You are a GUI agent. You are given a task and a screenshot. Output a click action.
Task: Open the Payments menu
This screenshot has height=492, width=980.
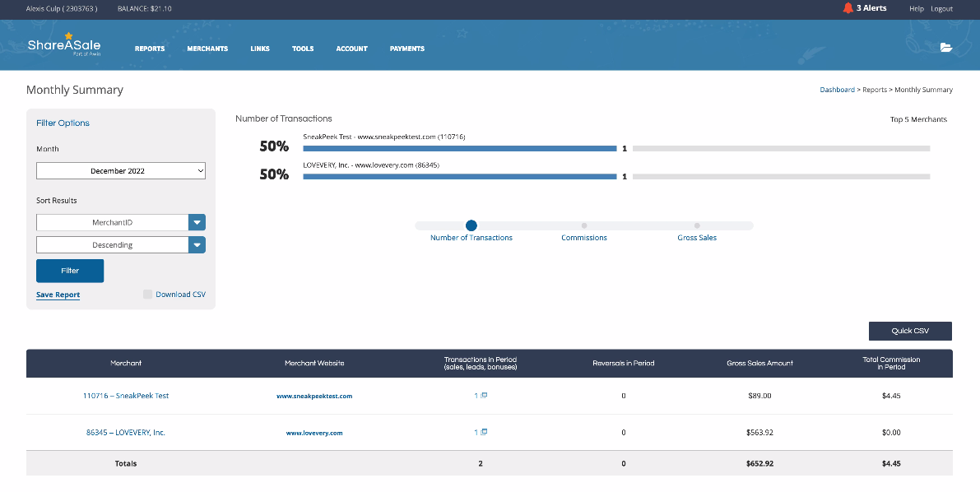pos(406,49)
